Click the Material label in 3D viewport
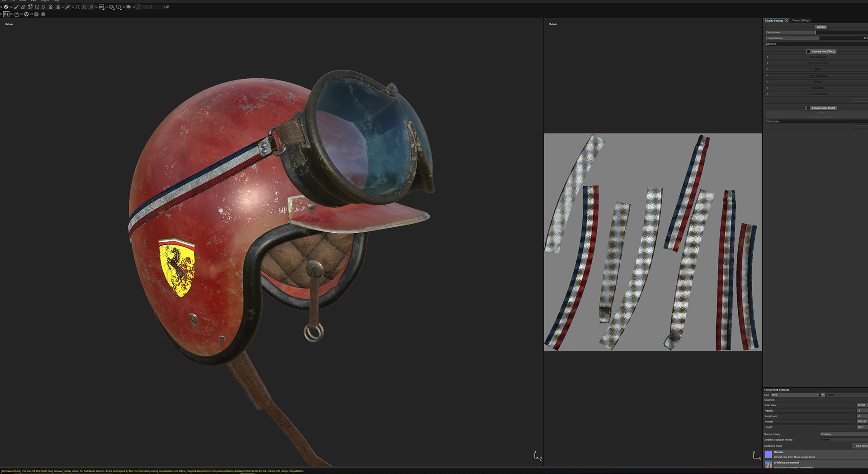This screenshot has width=868, height=474. tap(9, 24)
